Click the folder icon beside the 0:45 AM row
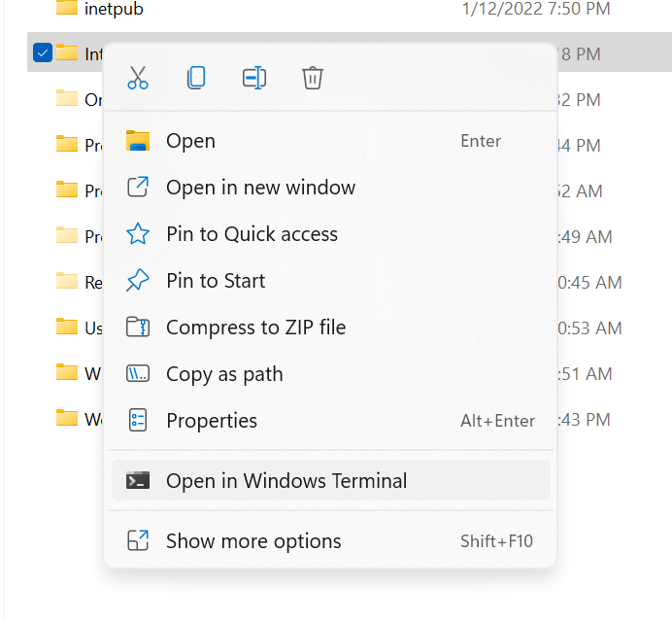This screenshot has height=622, width=672. (x=67, y=281)
